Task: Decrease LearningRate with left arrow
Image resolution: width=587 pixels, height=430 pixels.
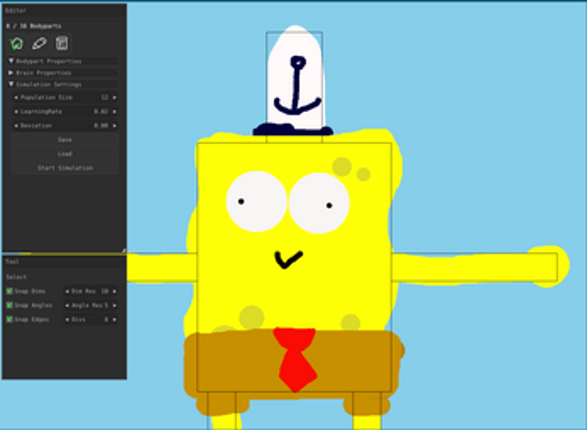Action: point(16,112)
